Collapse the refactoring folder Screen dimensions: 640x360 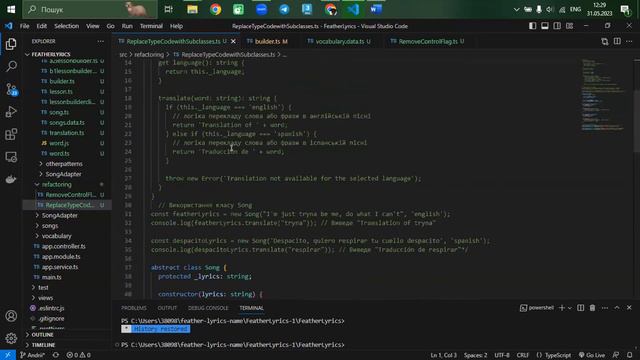tap(56, 184)
